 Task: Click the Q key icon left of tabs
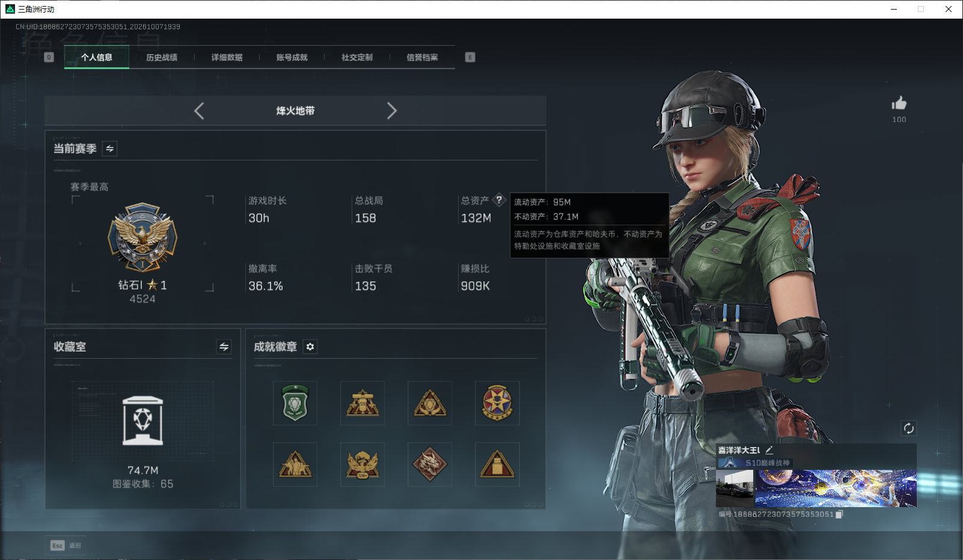49,57
